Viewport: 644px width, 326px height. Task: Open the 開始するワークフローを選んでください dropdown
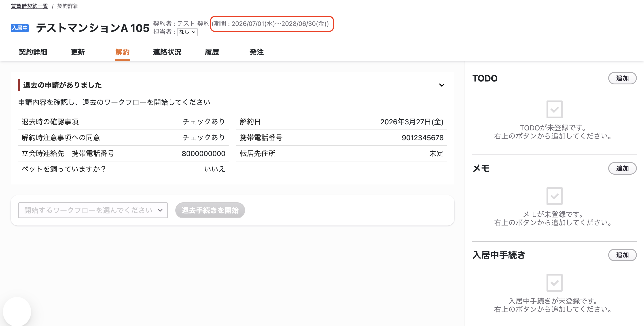[x=93, y=210]
